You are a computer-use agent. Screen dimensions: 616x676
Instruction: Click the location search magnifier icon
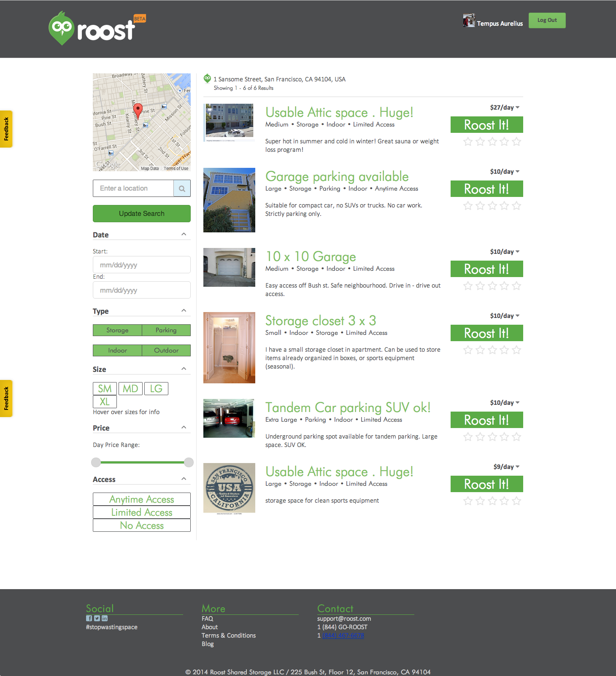(x=182, y=189)
